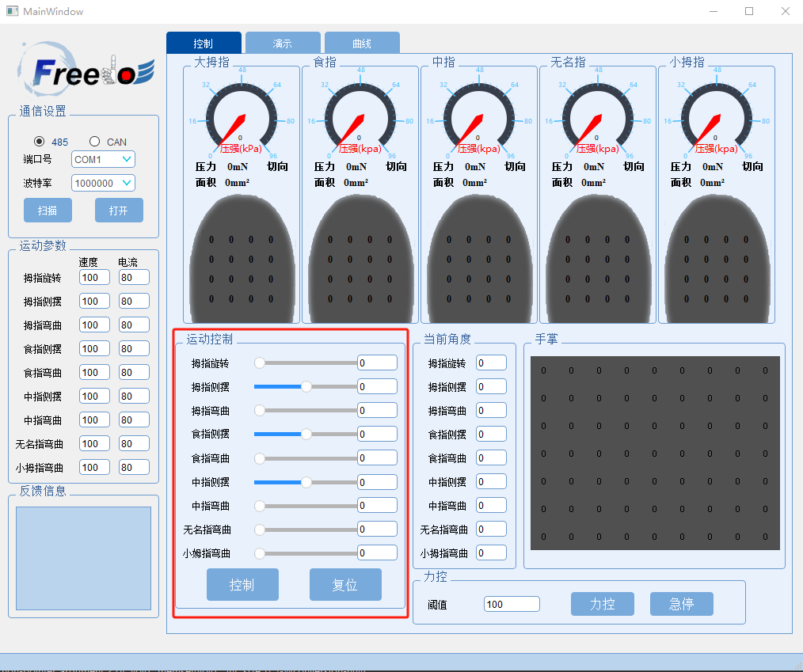
Task: Click the middle finger (中指) fingertip sensor pad
Action: tap(479, 259)
